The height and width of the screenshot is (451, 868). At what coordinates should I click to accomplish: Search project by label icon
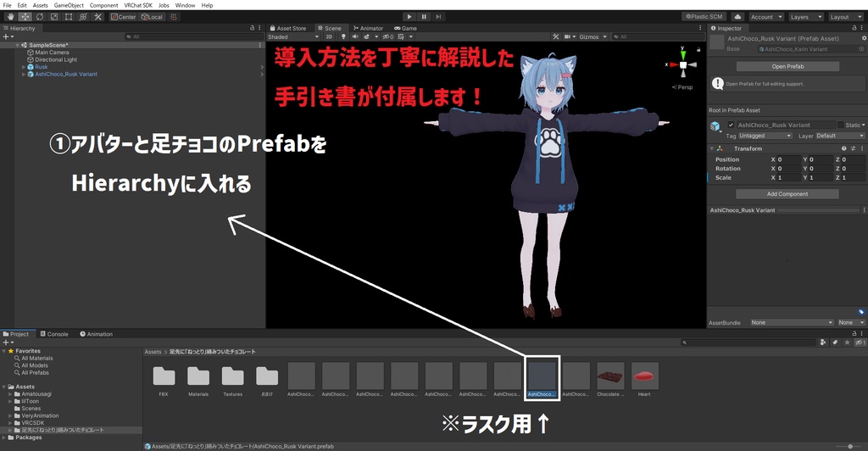835,342
